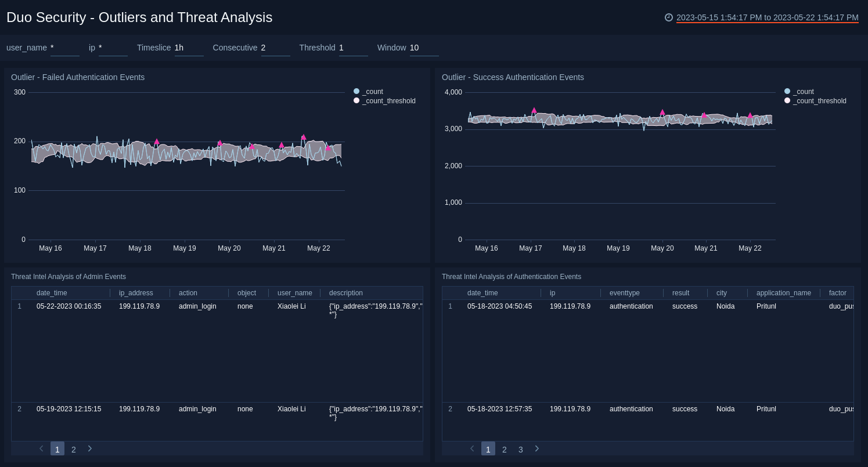Sort Admin Events table by date_time column

(x=52, y=293)
